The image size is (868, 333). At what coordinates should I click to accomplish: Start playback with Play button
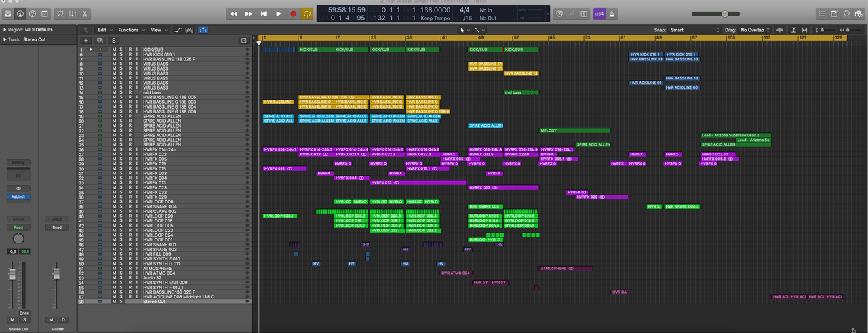click(x=279, y=14)
